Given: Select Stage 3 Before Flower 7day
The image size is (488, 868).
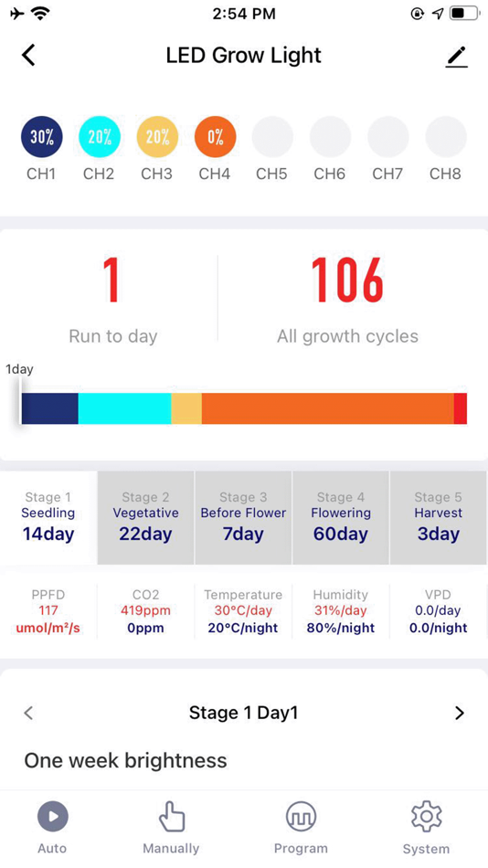Looking at the screenshot, I should coord(243,517).
